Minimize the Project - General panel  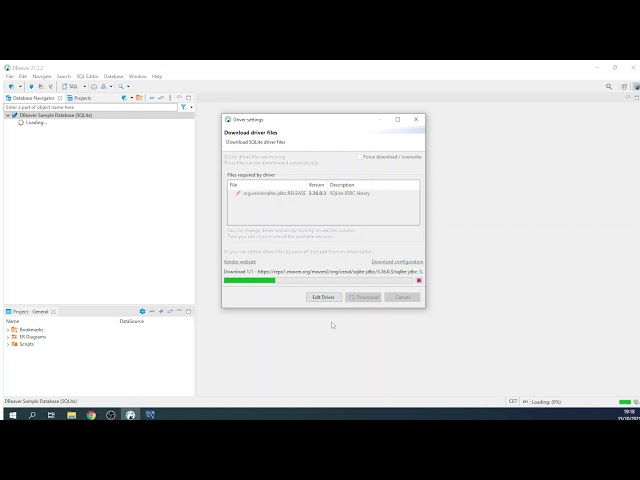(x=179, y=311)
